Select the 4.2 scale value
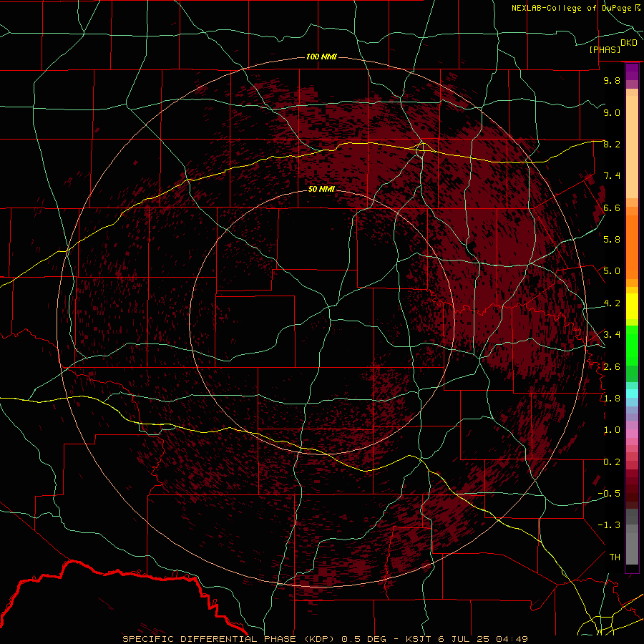The image size is (644, 644). click(612, 303)
